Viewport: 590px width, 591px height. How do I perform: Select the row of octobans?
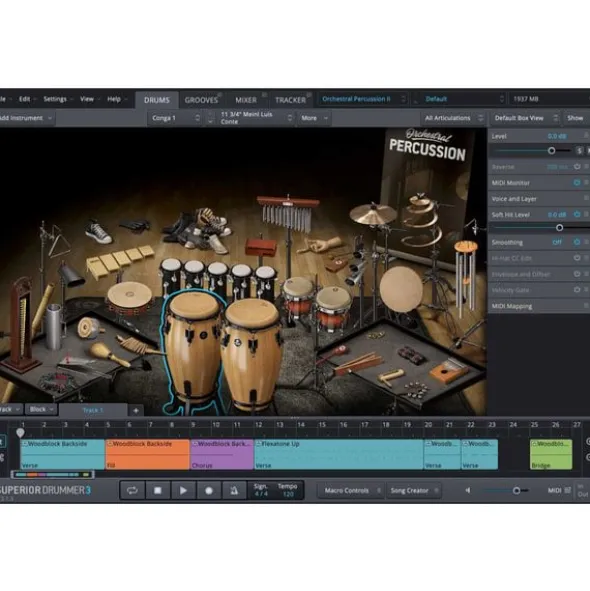coord(219,277)
